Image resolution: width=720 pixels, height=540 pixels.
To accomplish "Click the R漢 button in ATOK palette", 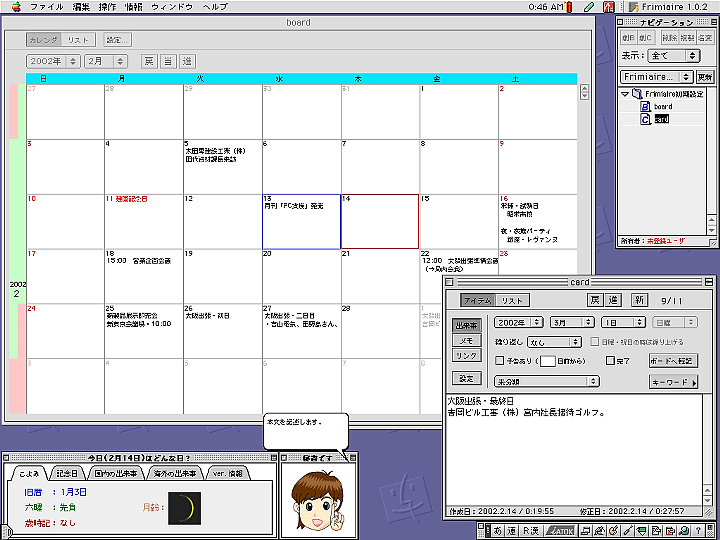I will pyautogui.click(x=530, y=531).
